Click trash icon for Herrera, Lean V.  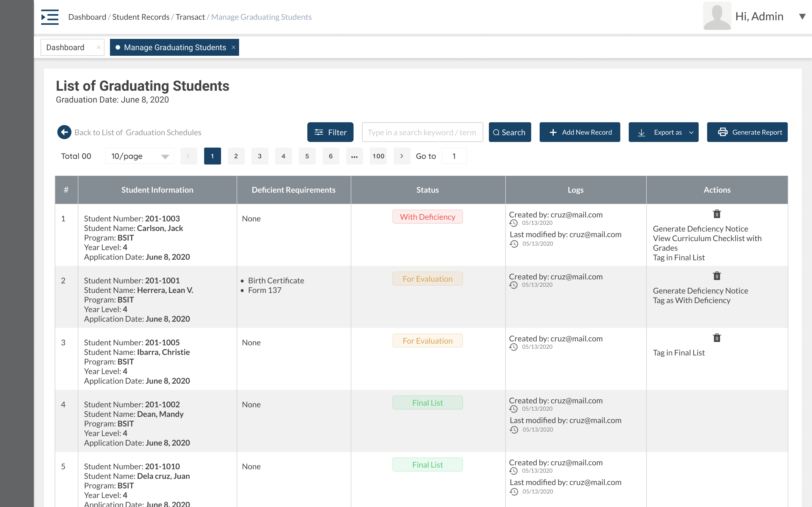click(x=717, y=276)
